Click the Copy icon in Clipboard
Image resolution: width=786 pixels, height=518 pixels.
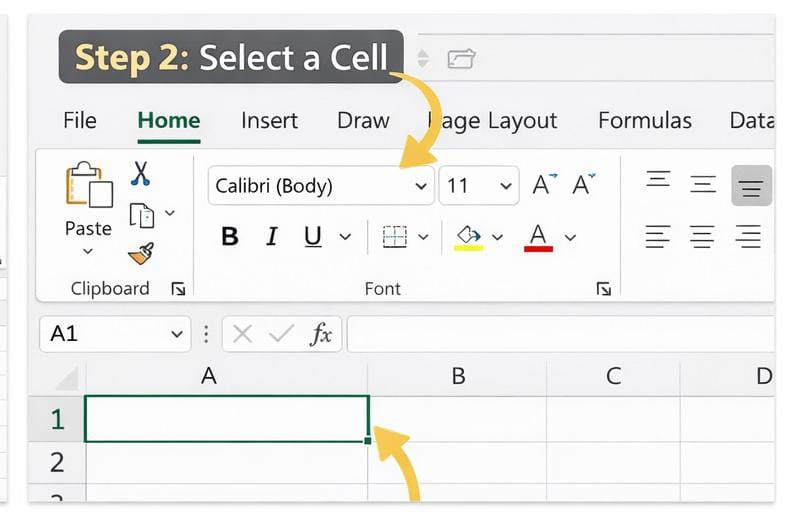point(142,214)
